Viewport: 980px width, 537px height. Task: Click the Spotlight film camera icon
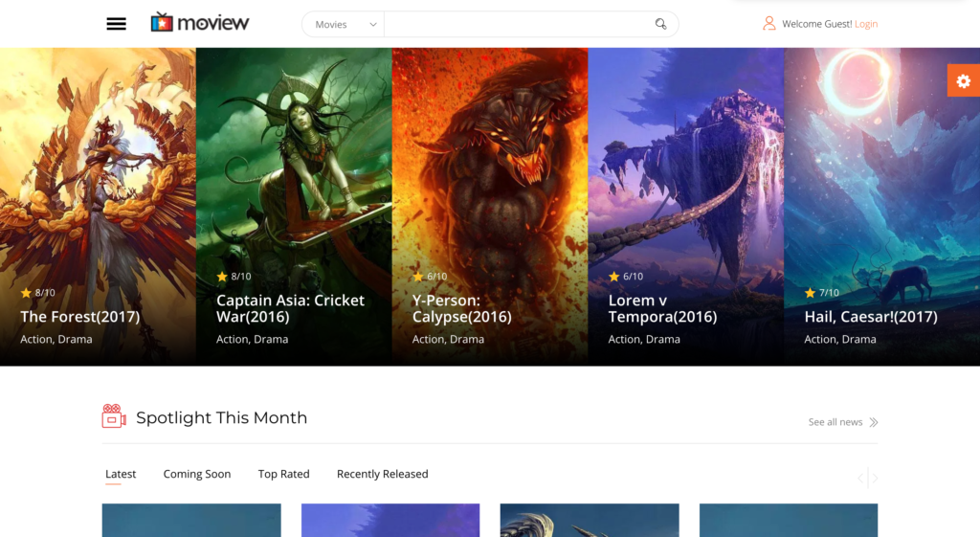click(x=114, y=416)
